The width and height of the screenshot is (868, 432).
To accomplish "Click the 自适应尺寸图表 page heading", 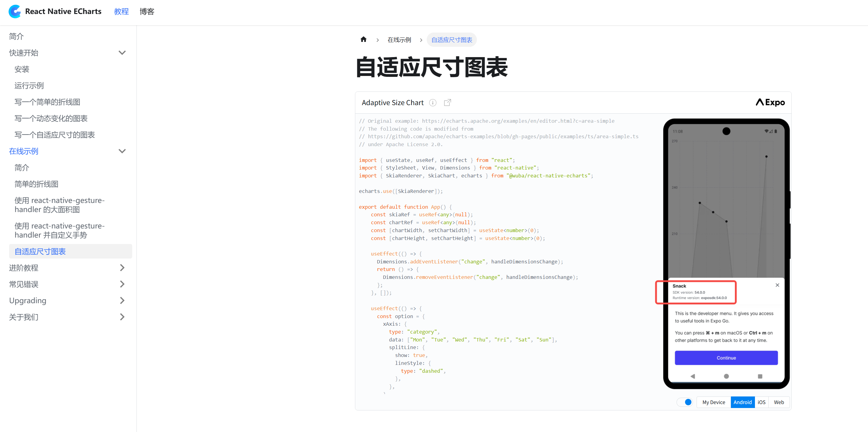I will click(431, 67).
